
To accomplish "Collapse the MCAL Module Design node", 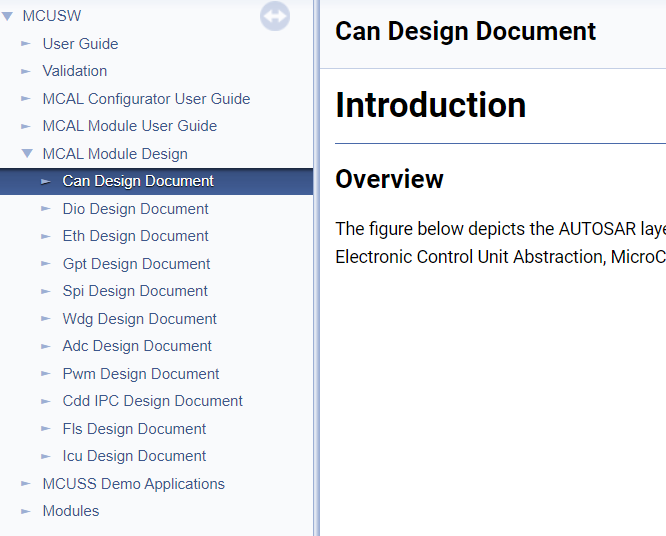I will [x=27, y=154].
